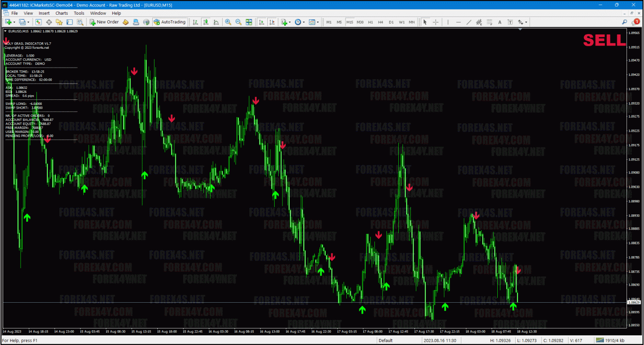644x345 pixels.
Task: Open the Insert menu
Action: point(44,13)
